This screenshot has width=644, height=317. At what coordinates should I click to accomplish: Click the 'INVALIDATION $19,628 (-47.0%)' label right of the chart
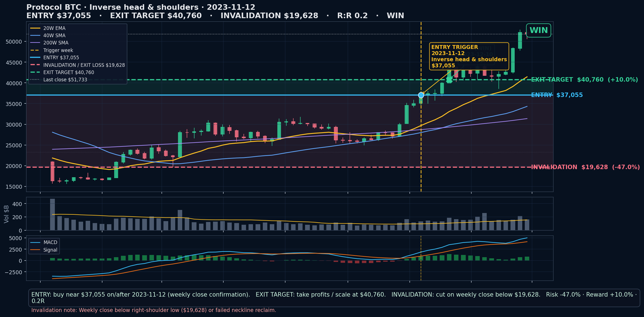coord(586,167)
